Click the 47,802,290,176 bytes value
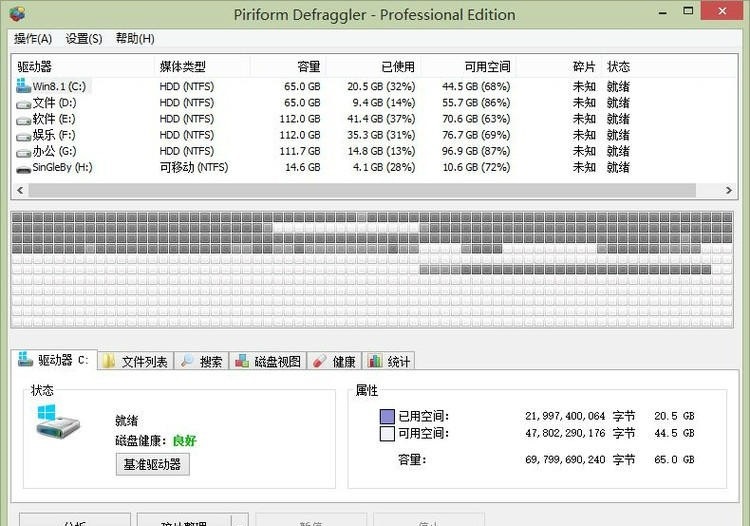 pos(565,433)
